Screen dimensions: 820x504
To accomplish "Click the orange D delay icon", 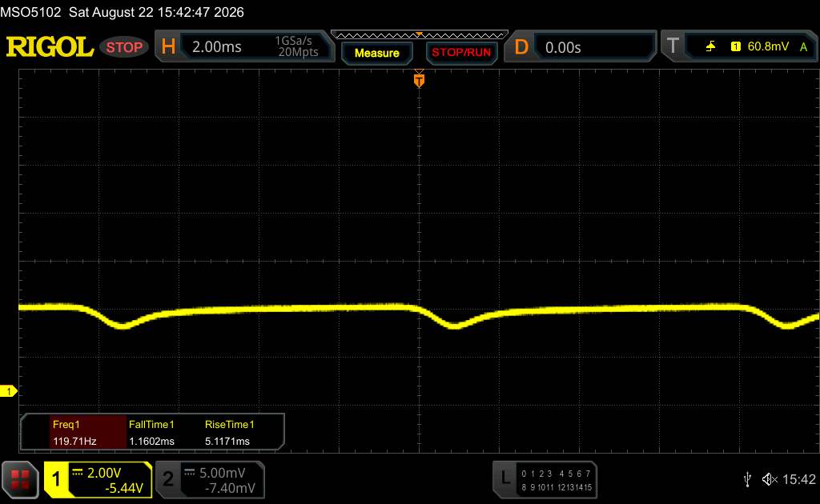I will coord(521,47).
